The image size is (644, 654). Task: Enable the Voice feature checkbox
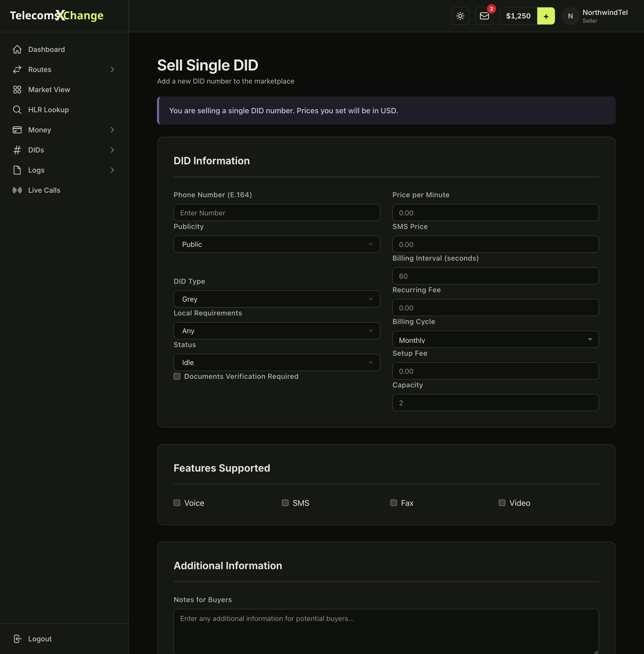(x=177, y=503)
